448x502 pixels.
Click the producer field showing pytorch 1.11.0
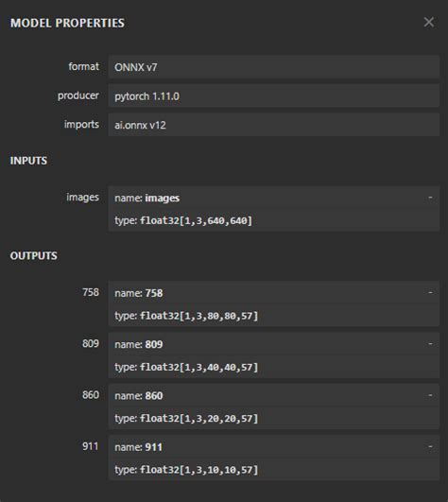(273, 95)
